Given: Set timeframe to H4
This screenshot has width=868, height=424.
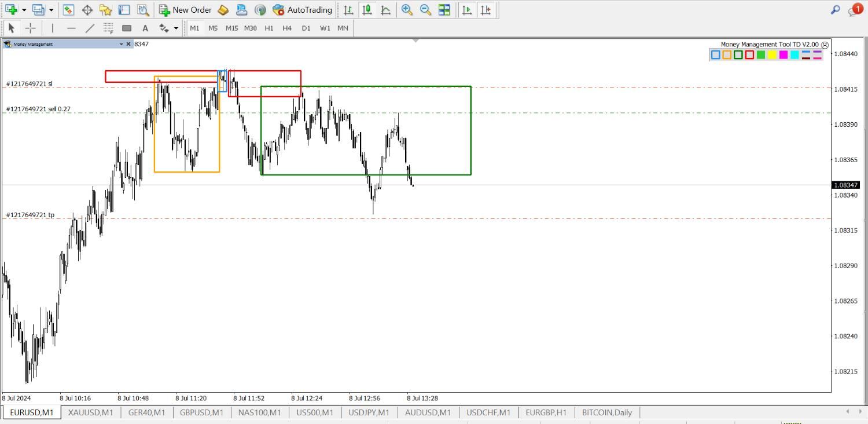Looking at the screenshot, I should click(287, 28).
